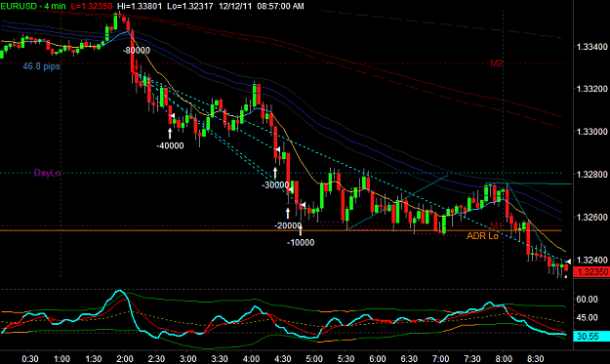Click the 12/12/11 date in header
Image resolution: width=610 pixels, height=364 pixels.
coord(235,6)
